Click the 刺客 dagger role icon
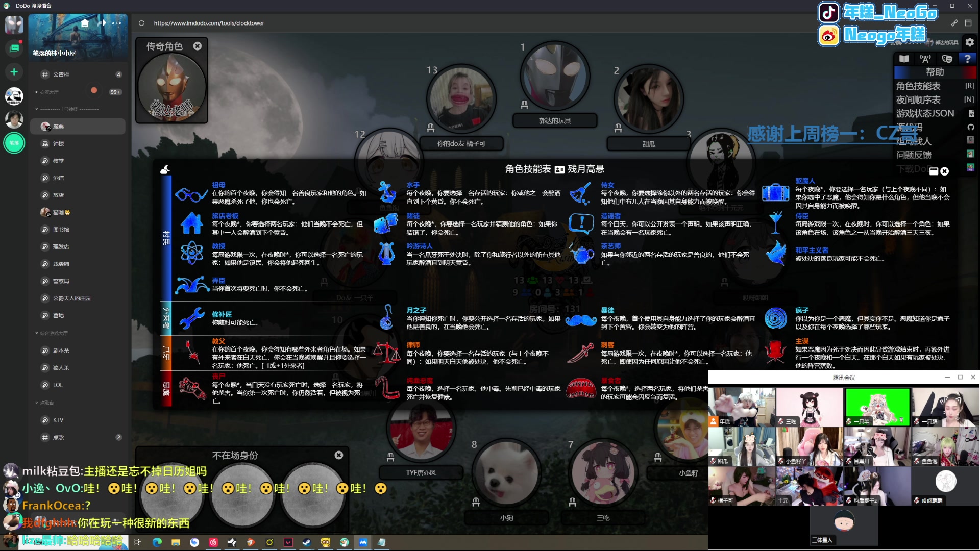The width and height of the screenshot is (980, 551). click(581, 353)
